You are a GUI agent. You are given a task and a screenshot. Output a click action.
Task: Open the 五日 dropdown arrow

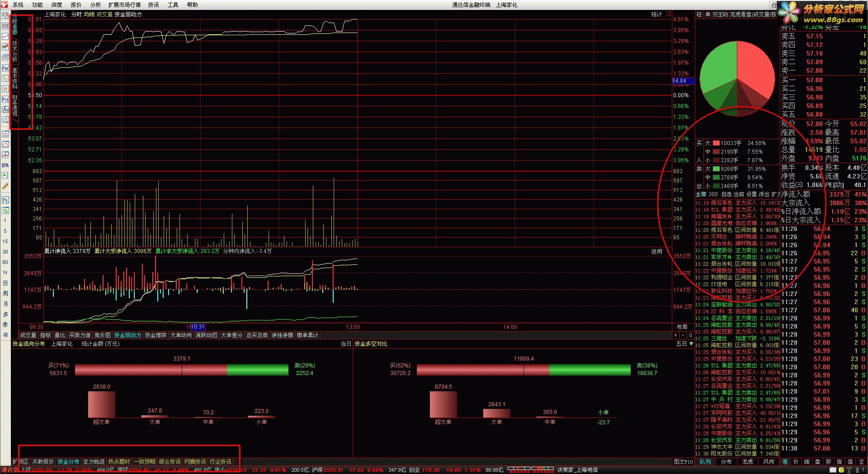coord(691,344)
